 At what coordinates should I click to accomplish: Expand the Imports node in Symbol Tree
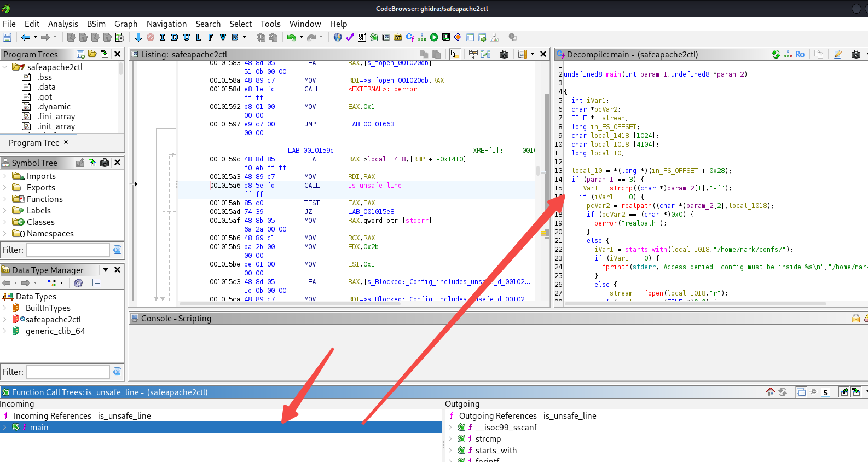5,176
